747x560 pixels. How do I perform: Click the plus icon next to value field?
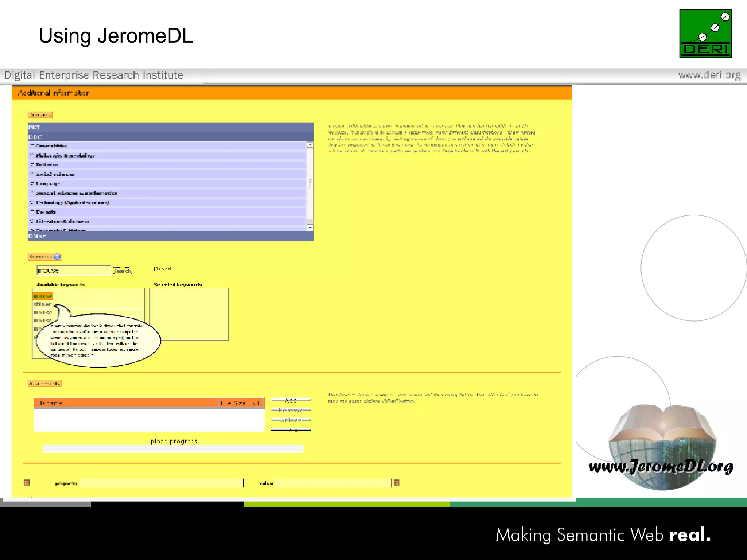coord(396,483)
